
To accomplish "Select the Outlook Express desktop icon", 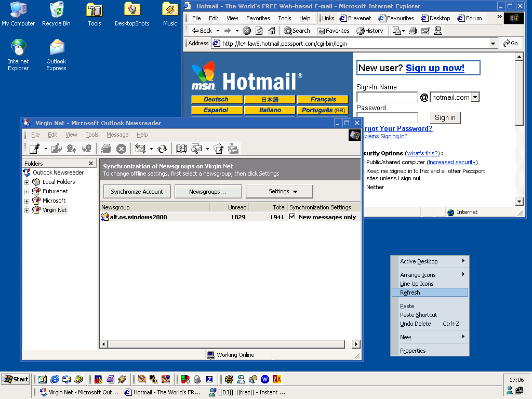I will (56, 55).
